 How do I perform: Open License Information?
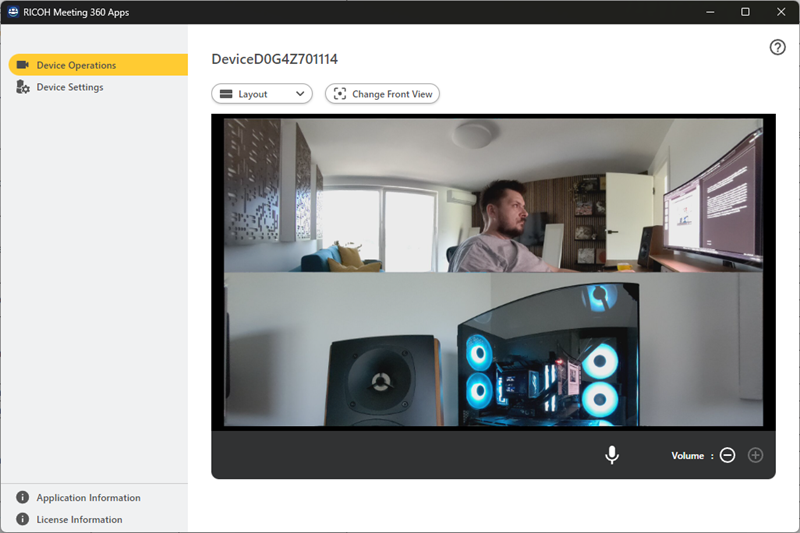coord(79,519)
